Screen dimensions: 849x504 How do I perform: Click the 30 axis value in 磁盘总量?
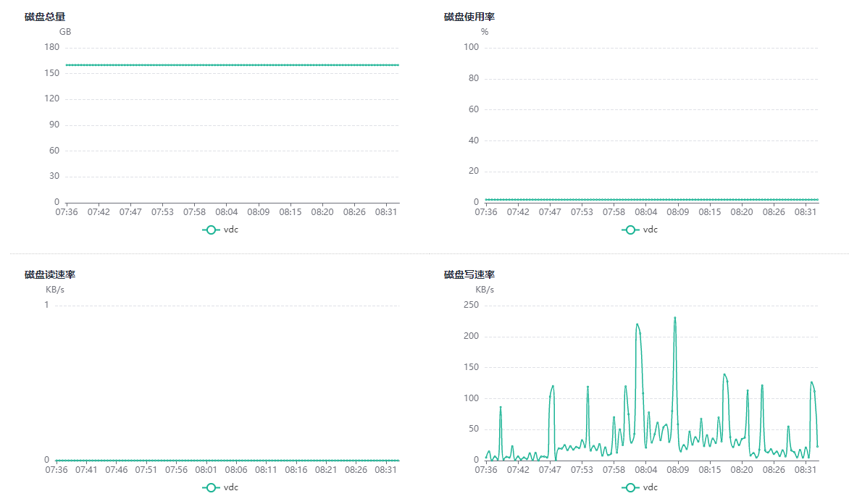click(54, 176)
